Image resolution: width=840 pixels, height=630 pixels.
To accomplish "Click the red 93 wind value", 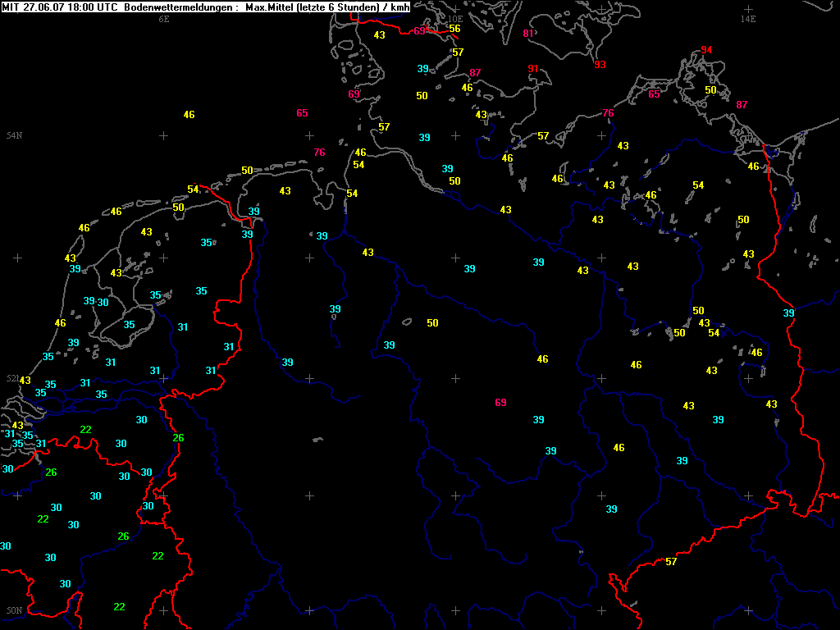I will 600,65.
